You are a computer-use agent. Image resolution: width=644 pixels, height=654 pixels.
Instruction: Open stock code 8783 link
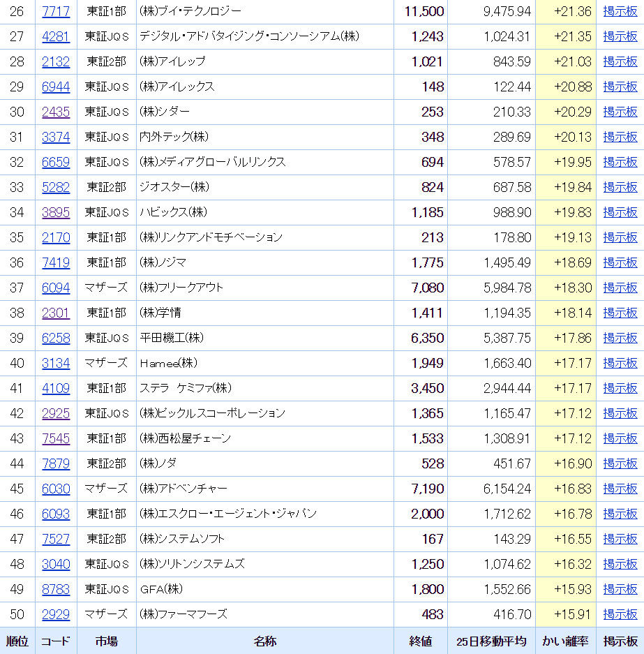coord(56,589)
